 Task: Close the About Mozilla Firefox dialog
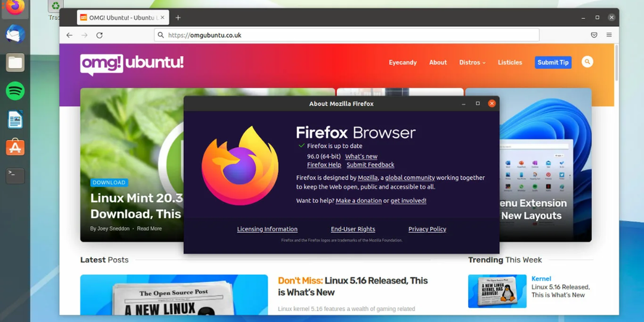(x=491, y=104)
